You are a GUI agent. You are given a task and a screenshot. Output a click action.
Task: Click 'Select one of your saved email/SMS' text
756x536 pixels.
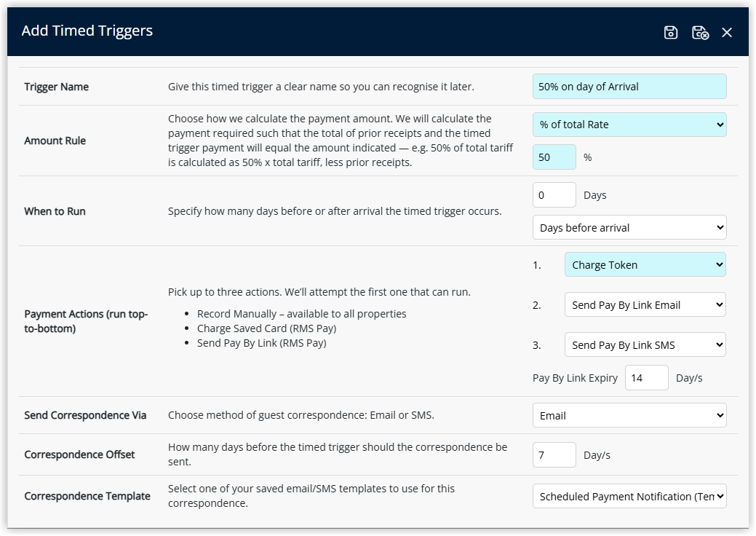311,495
